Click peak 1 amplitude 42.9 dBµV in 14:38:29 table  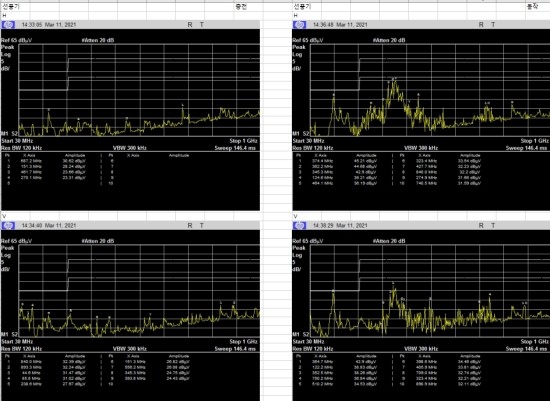pos(366,362)
